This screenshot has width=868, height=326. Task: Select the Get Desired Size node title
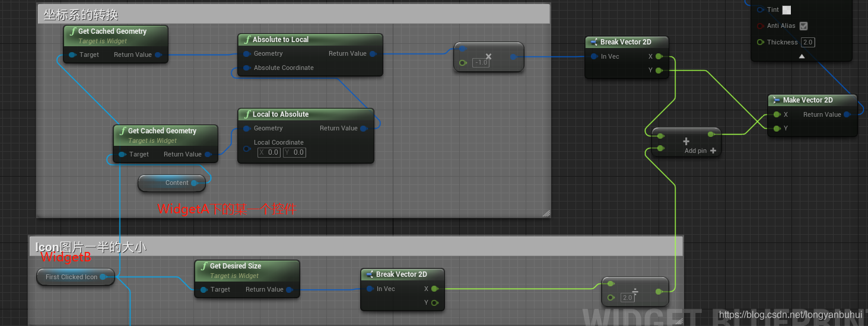tap(236, 266)
